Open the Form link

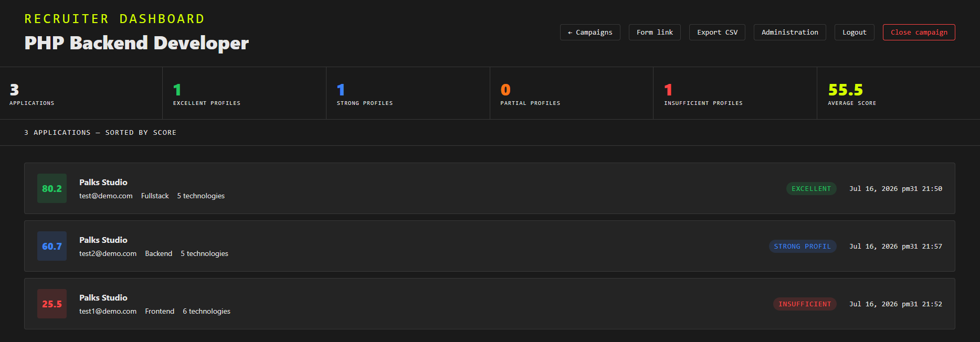tap(655, 32)
